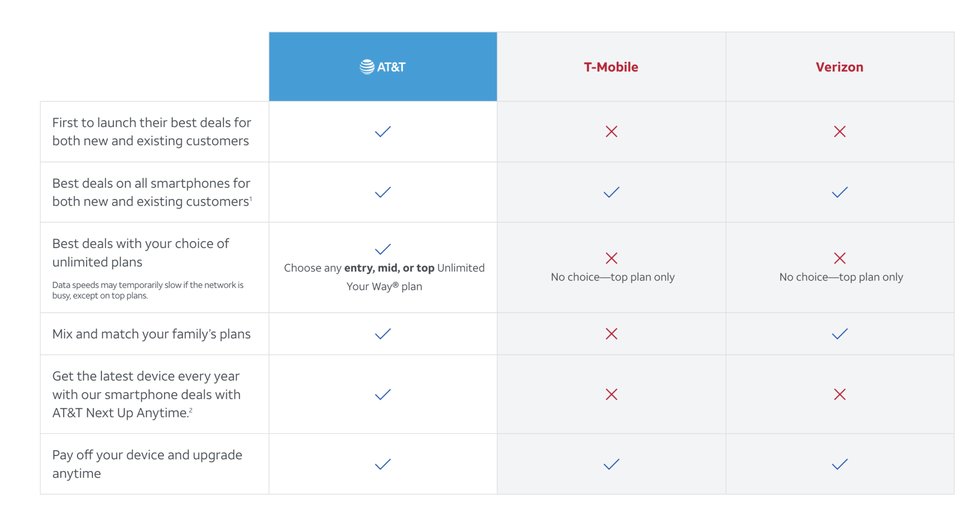
Task: Click AT&T checkmark for first to launch deals
Action: click(x=383, y=132)
